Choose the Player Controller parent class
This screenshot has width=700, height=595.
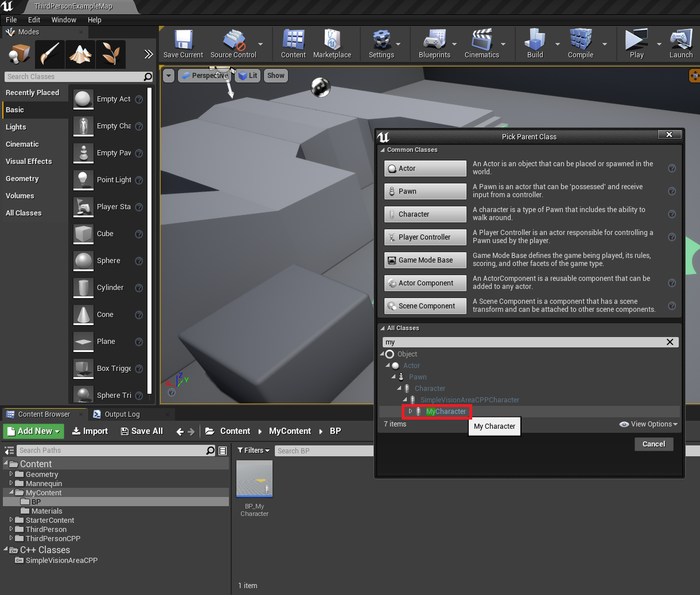(x=425, y=237)
